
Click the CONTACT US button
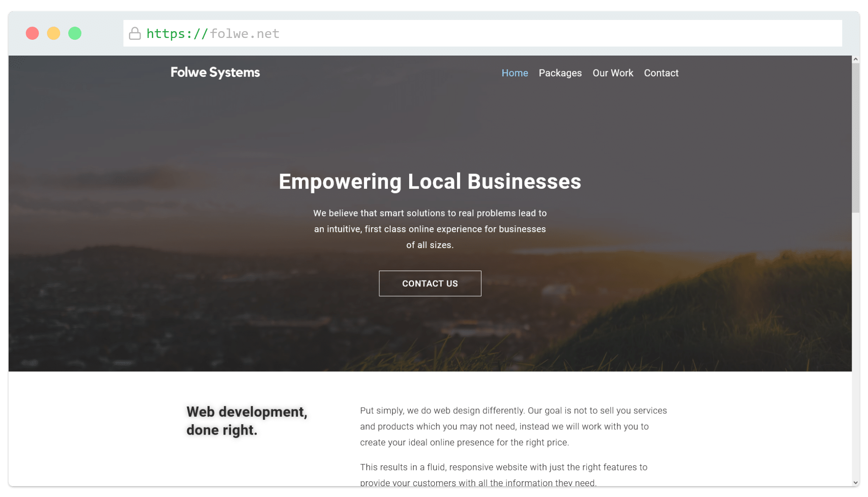pyautogui.click(x=430, y=283)
